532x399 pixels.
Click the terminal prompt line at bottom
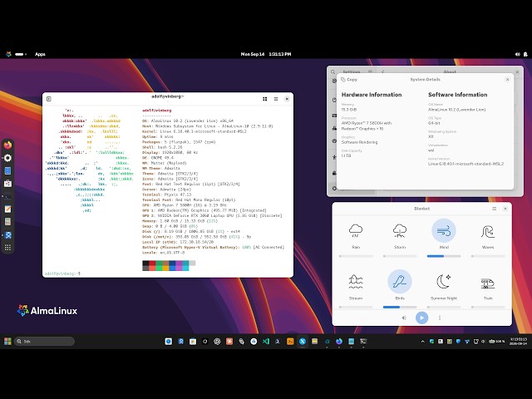click(63, 273)
